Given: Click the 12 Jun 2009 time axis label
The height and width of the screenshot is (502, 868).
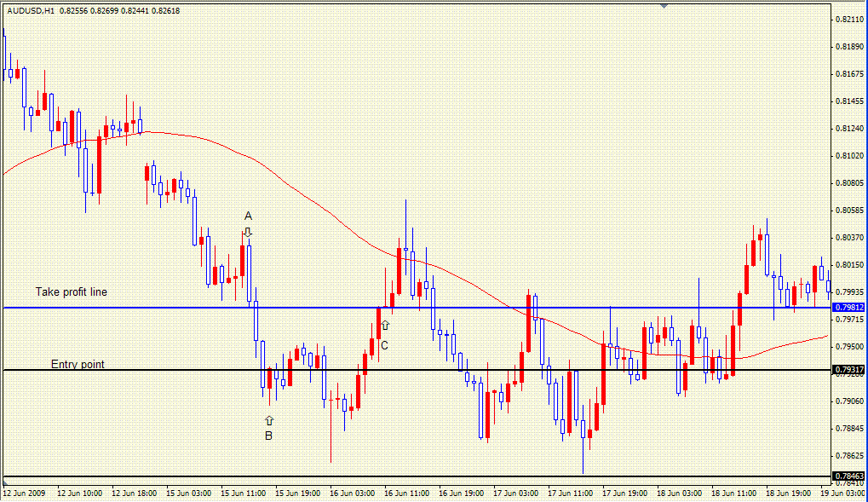Looking at the screenshot, I should tap(23, 491).
